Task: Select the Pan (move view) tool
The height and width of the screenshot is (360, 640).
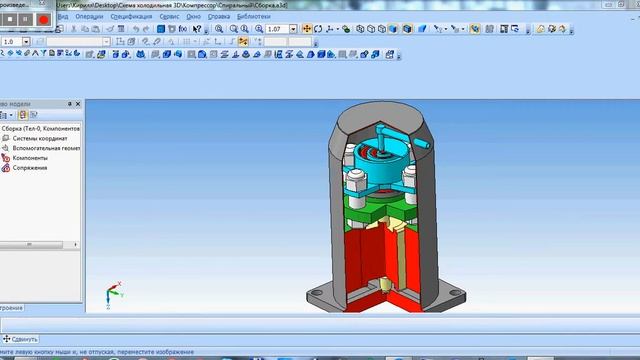Action: coord(307,29)
